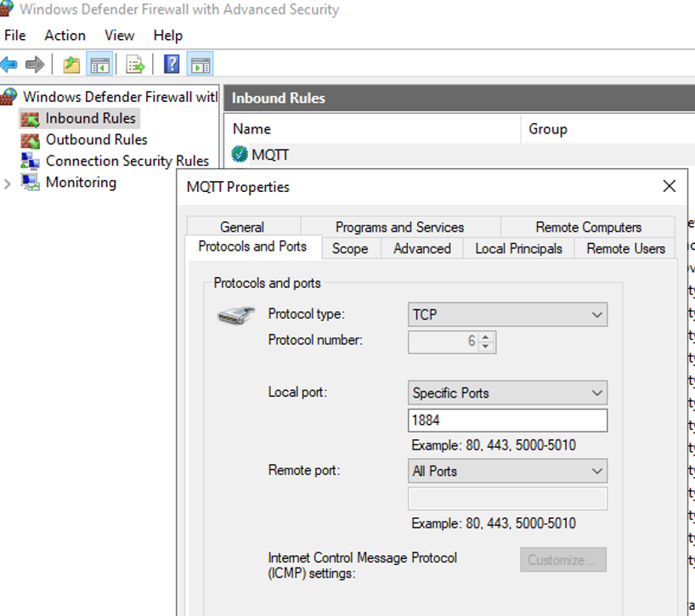695x616 pixels.
Task: Toggle the Show/Hide Action Pane icon
Action: click(201, 65)
